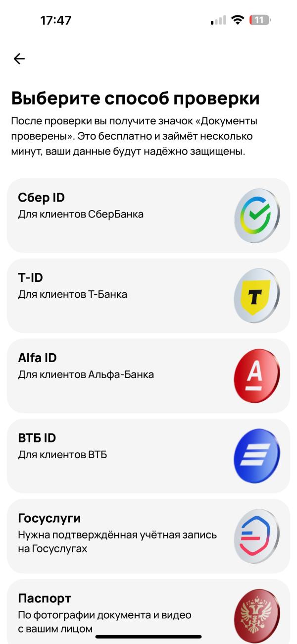
Task: Tap the back arrow icon
Action: [19, 59]
